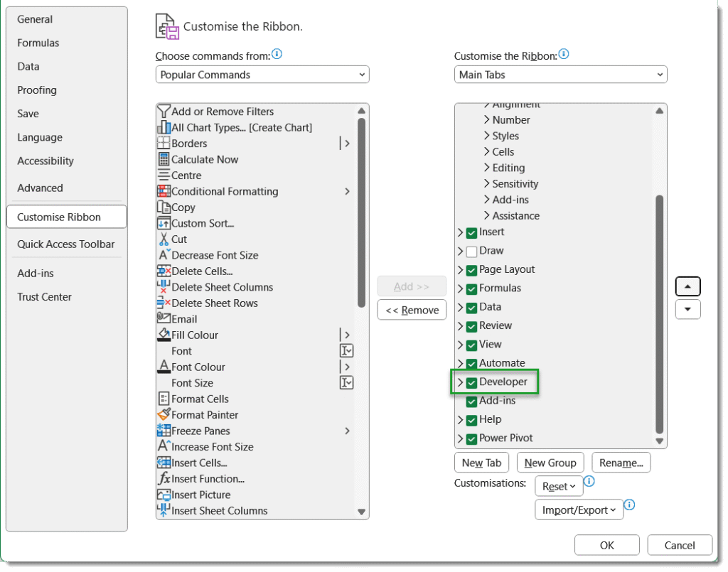The image size is (728, 572).
Task: Open the Popular Commands dropdown
Action: [262, 75]
